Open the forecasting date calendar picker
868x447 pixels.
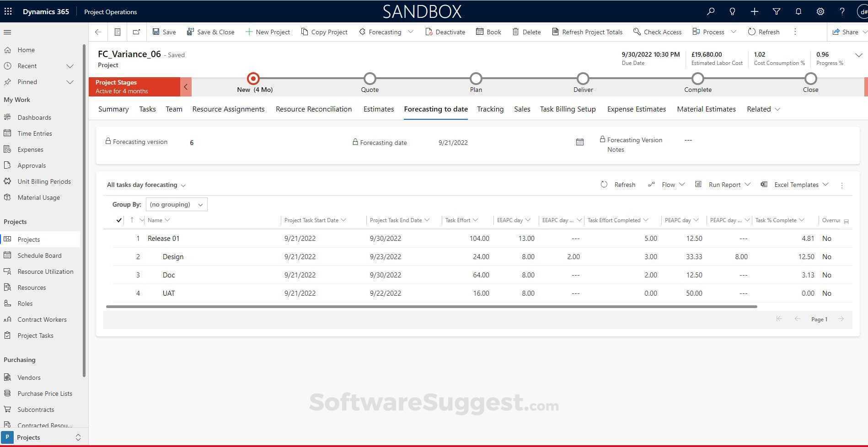(579, 142)
